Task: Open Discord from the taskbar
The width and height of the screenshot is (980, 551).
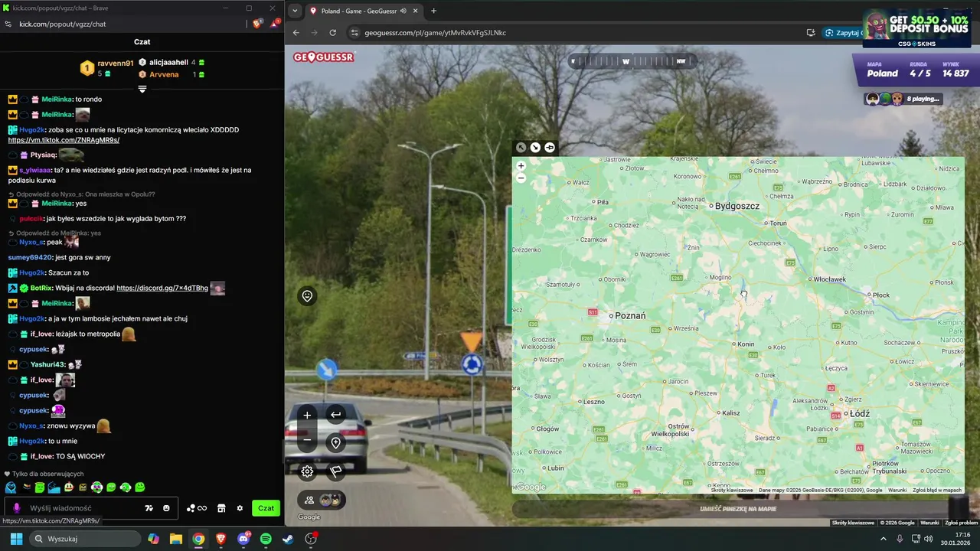Action: coord(243,539)
